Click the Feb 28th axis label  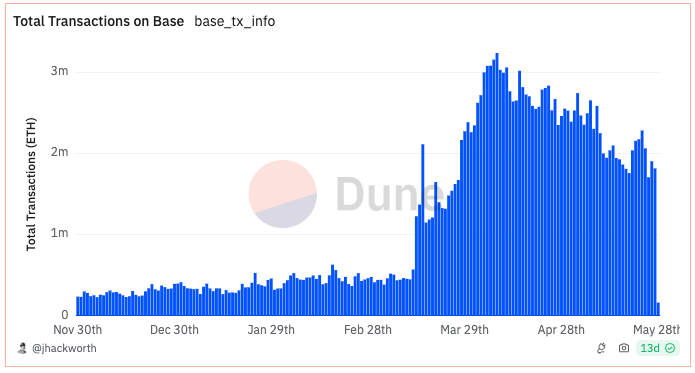click(x=368, y=330)
